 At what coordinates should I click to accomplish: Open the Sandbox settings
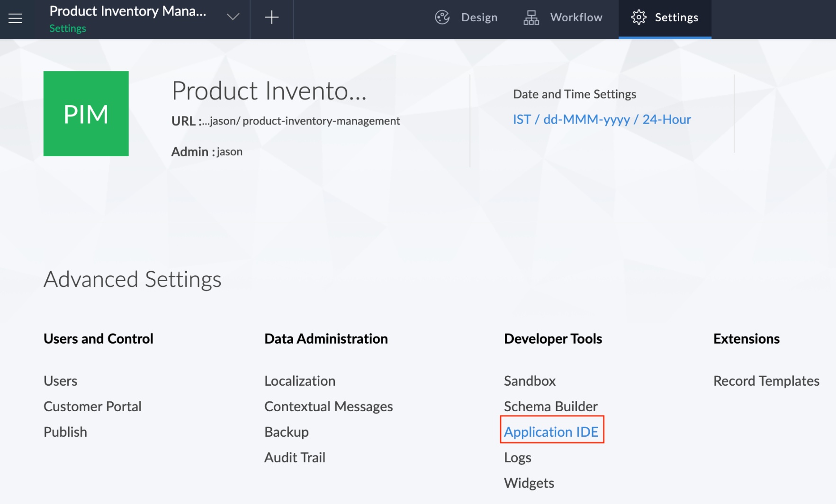tap(530, 380)
